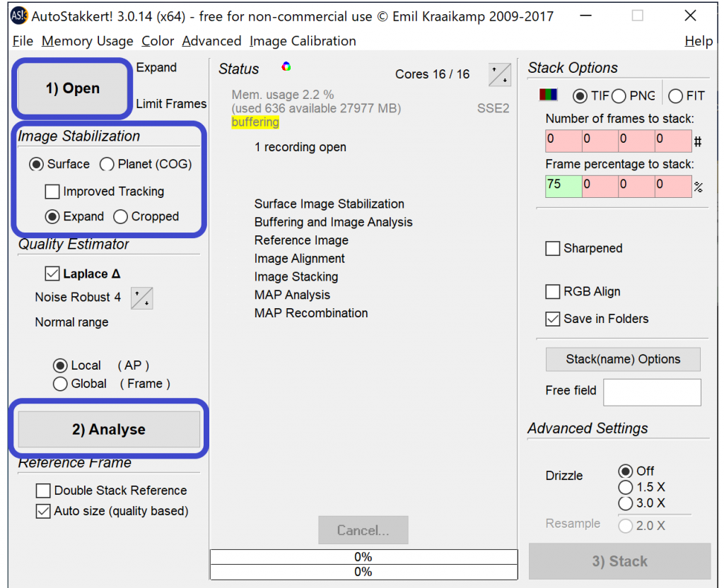
Task: Adjust cores with the spinner next to Cores 16 / 16
Action: click(x=500, y=74)
